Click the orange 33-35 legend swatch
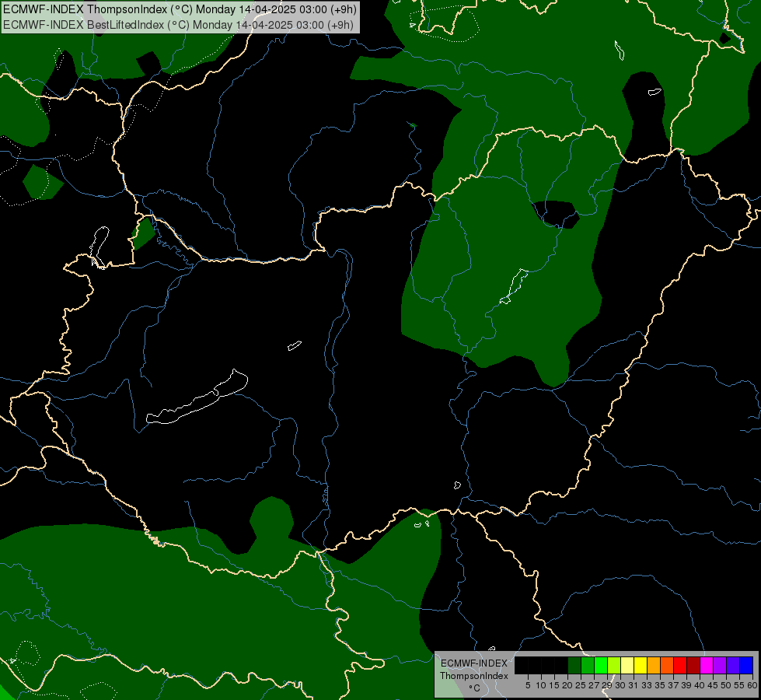 (654, 665)
